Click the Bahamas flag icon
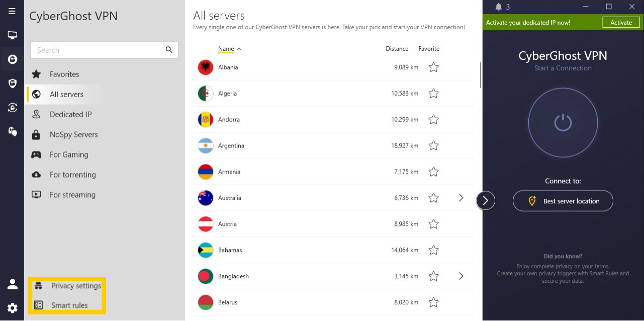 (x=206, y=250)
